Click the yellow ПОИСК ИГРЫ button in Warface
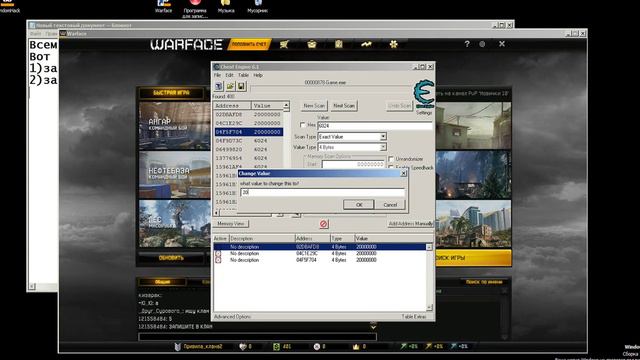 (473, 258)
